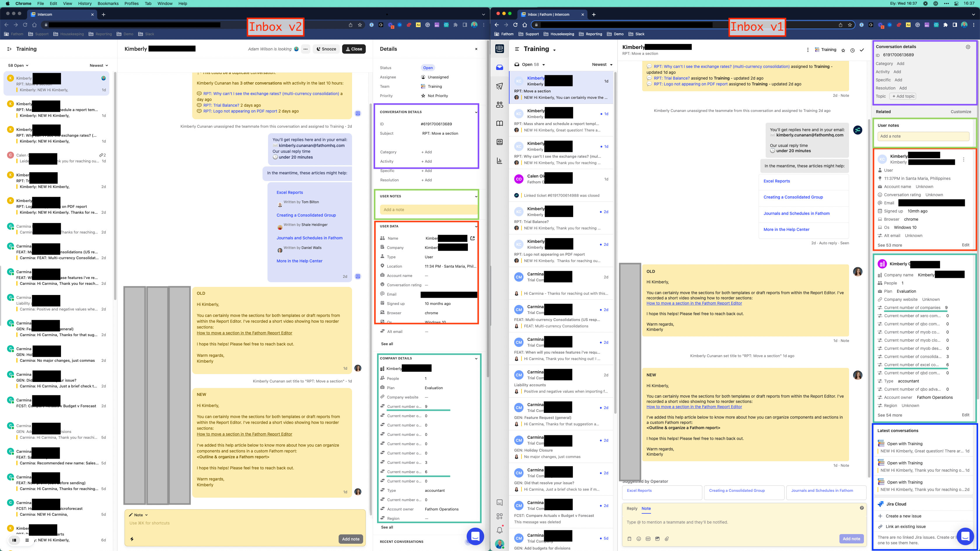Collapse the Company Details section in v2
Screen dimensions: 980x551
pos(476,359)
